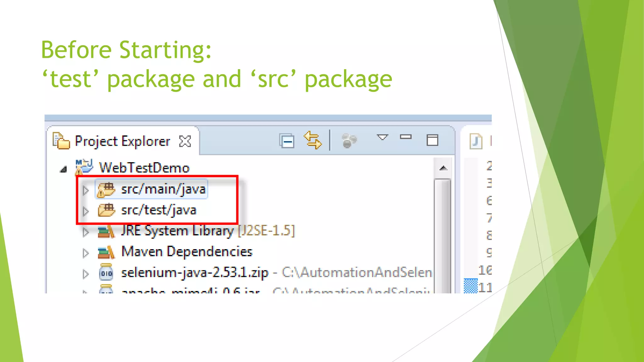The width and height of the screenshot is (644, 362).
Task: Click the selenium-java-2.53.1.zip jar icon
Action: [x=106, y=272]
